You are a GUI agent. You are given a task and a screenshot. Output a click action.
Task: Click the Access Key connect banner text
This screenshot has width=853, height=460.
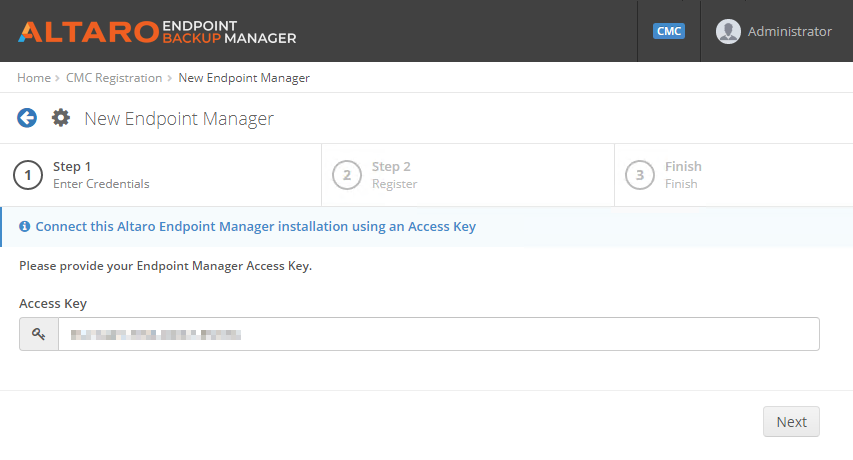point(256,226)
